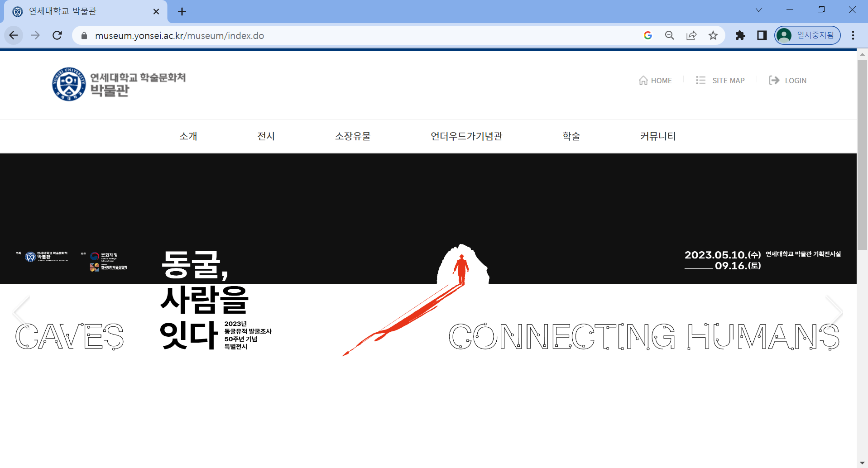Share this page using the share icon

click(691, 35)
